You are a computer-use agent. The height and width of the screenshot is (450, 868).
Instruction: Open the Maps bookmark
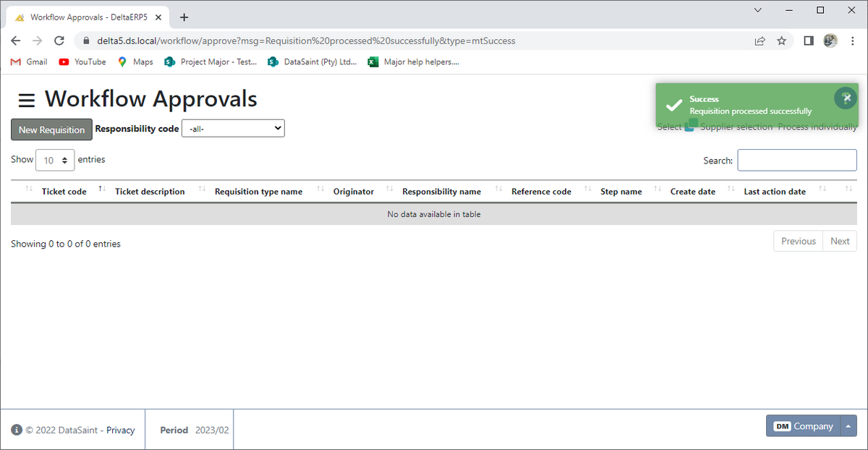click(x=135, y=62)
